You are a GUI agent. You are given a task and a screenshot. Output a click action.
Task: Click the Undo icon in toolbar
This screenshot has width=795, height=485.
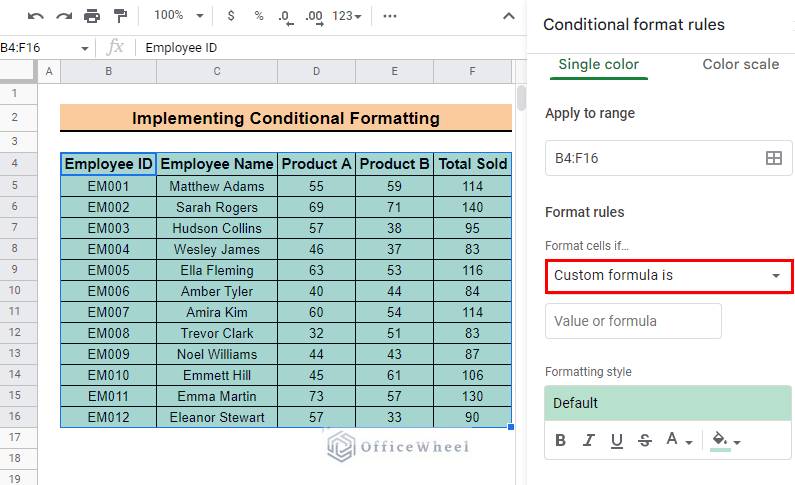[x=35, y=16]
